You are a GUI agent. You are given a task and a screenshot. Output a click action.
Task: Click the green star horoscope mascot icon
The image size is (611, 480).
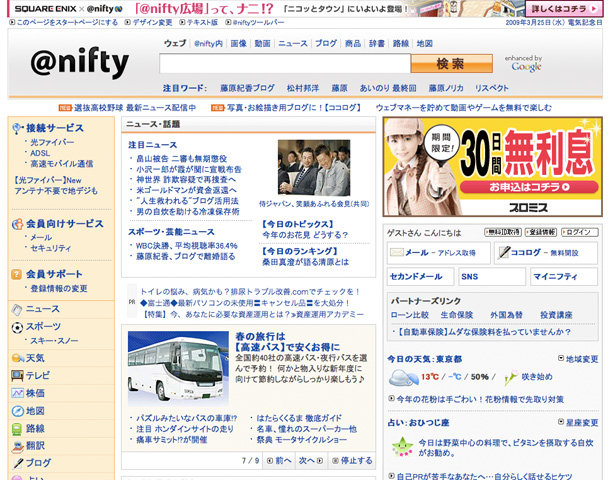[402, 447]
